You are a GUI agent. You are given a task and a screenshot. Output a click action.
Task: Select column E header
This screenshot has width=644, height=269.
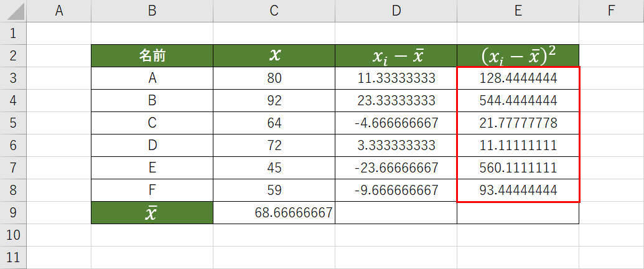tap(518, 11)
